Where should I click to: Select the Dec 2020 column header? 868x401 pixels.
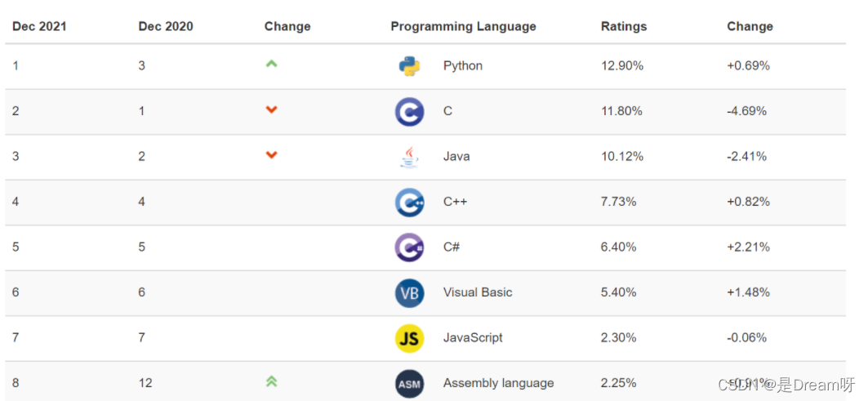coord(166,26)
